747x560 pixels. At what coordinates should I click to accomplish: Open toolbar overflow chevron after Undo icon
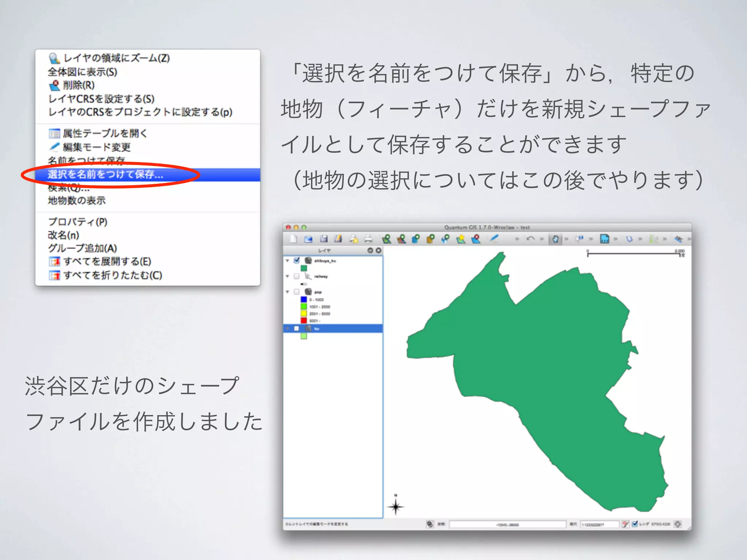click(542, 239)
